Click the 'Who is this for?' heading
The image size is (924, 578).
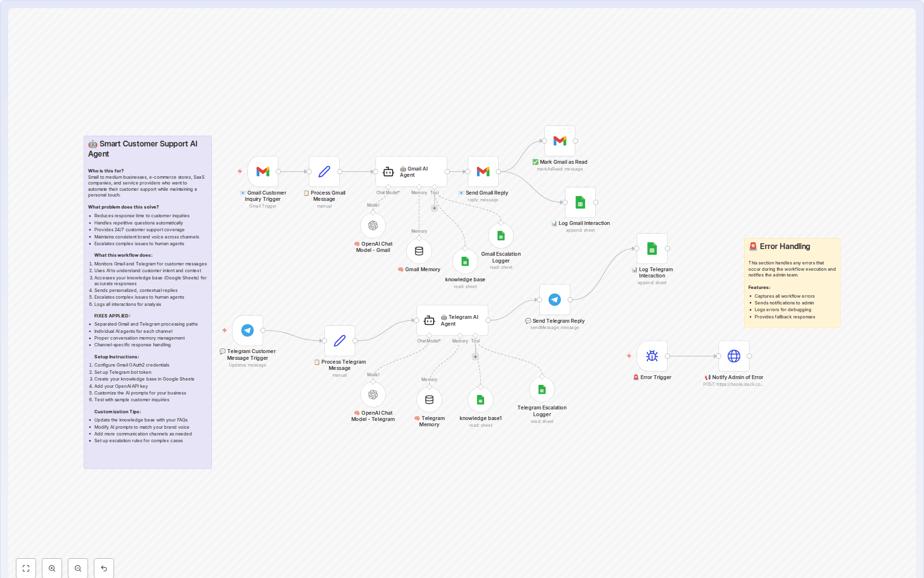coord(106,171)
